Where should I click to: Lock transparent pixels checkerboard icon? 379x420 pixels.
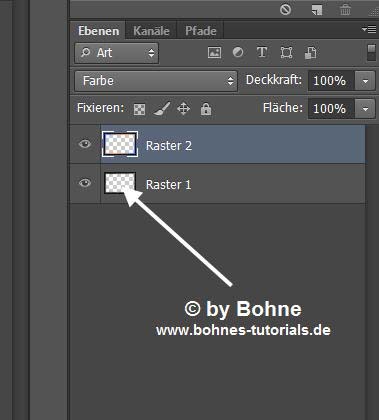[139, 109]
